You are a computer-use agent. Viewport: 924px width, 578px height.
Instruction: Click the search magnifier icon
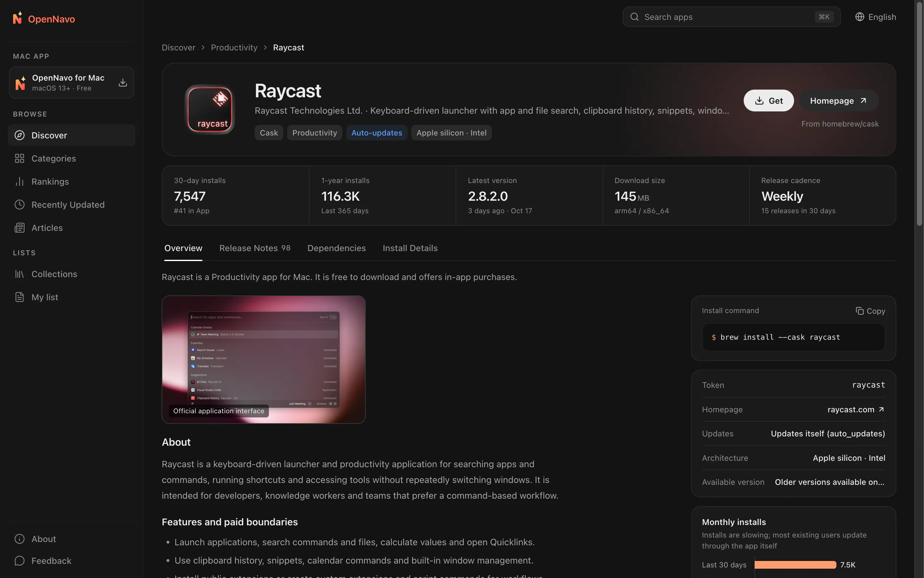635,17
